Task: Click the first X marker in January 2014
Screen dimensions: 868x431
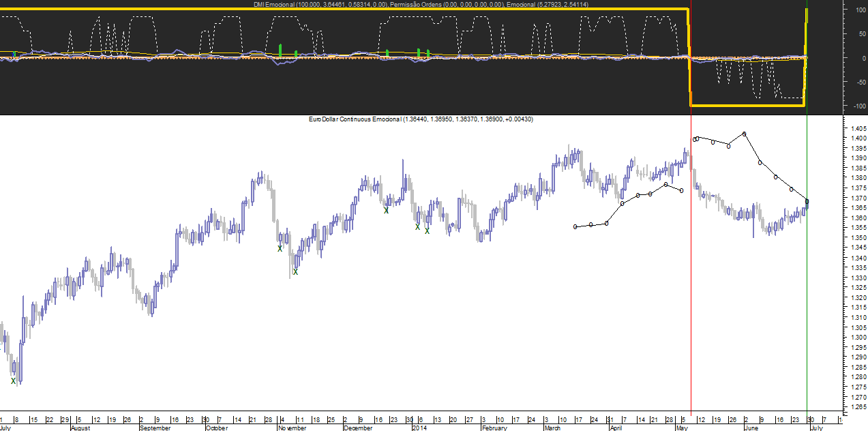Action: [417, 226]
